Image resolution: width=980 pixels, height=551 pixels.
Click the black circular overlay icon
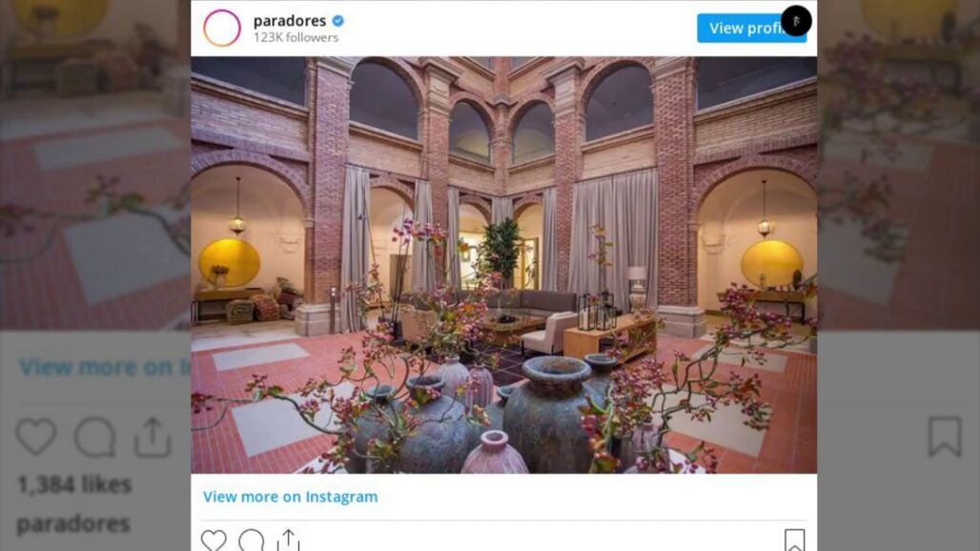coord(796,21)
